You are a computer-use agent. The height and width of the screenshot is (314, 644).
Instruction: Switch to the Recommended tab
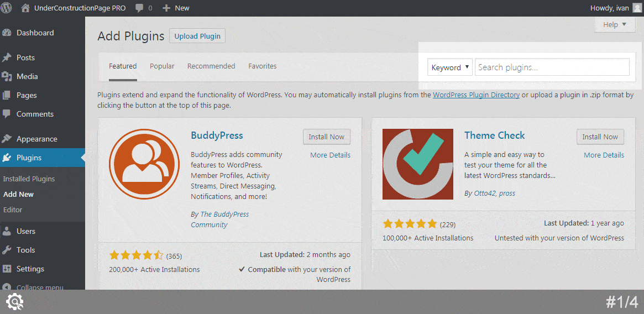tap(211, 66)
